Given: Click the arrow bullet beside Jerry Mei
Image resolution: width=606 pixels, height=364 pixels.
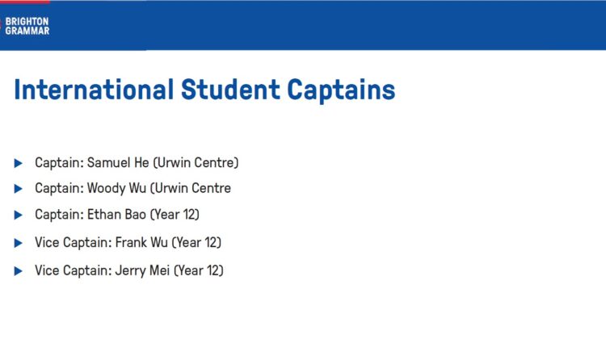Looking at the screenshot, I should pos(18,271).
